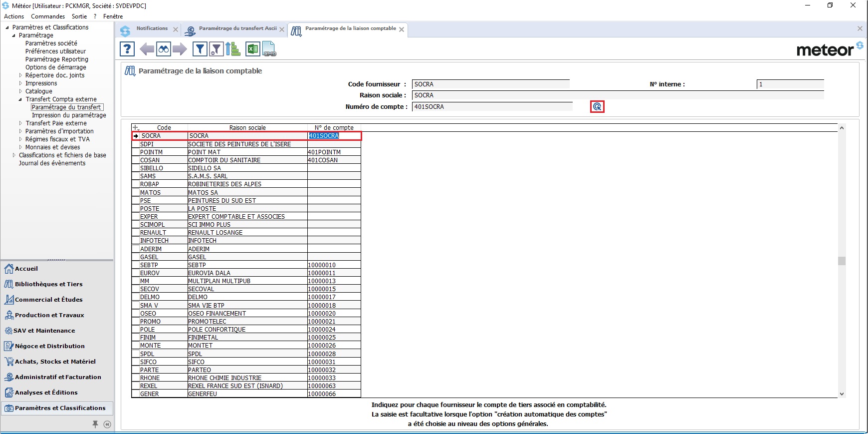Open linked documents with the chain icon
Image resolution: width=868 pixels, height=434 pixels.
click(x=269, y=49)
